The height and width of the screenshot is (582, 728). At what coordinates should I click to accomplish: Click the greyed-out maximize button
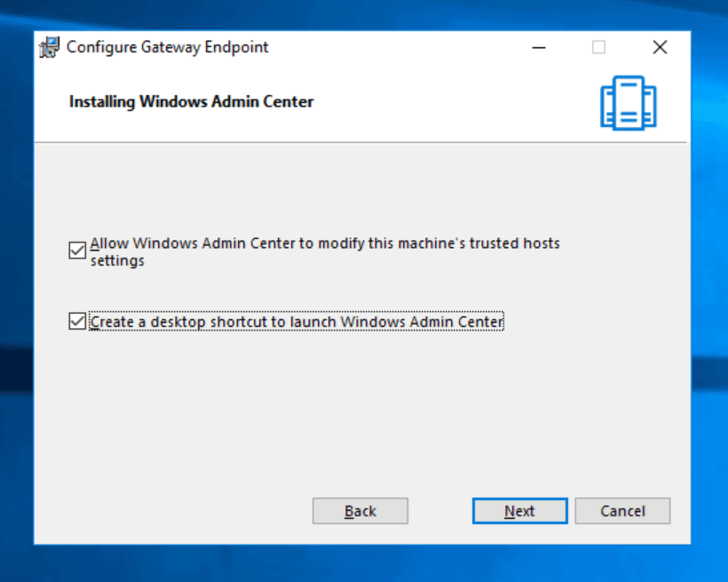click(x=598, y=48)
